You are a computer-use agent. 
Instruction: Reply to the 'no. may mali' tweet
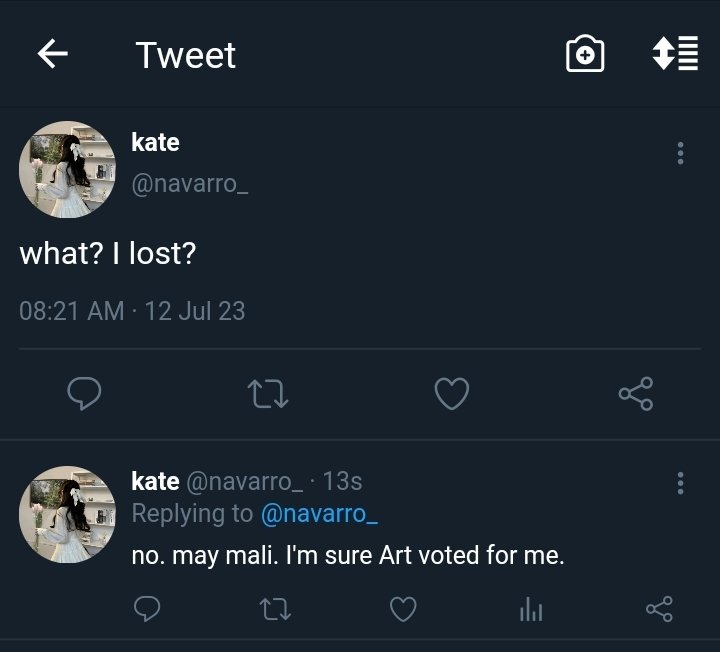pos(147,609)
